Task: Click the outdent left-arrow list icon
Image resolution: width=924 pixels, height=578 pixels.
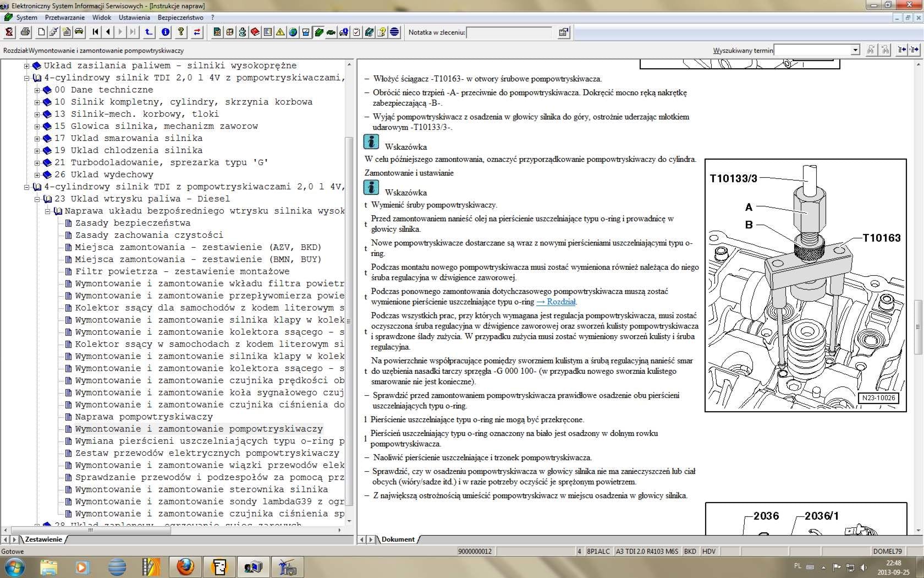Action: [901, 50]
